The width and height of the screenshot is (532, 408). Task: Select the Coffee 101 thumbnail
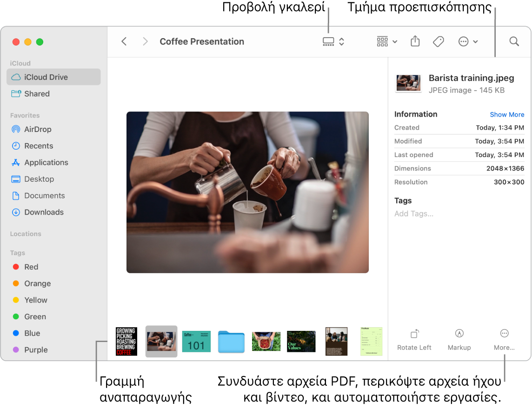click(196, 341)
